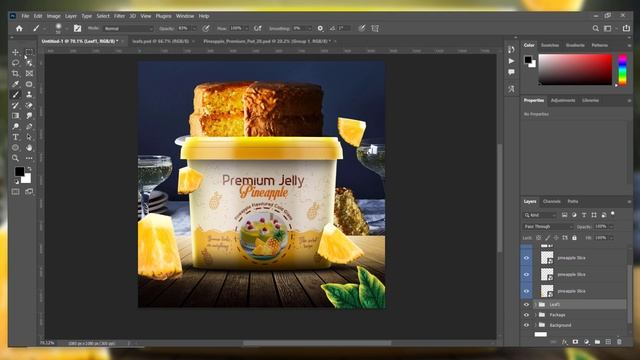Open the Comments speech-bubble panel icon
The height and width of the screenshot is (360, 640).
tap(511, 72)
